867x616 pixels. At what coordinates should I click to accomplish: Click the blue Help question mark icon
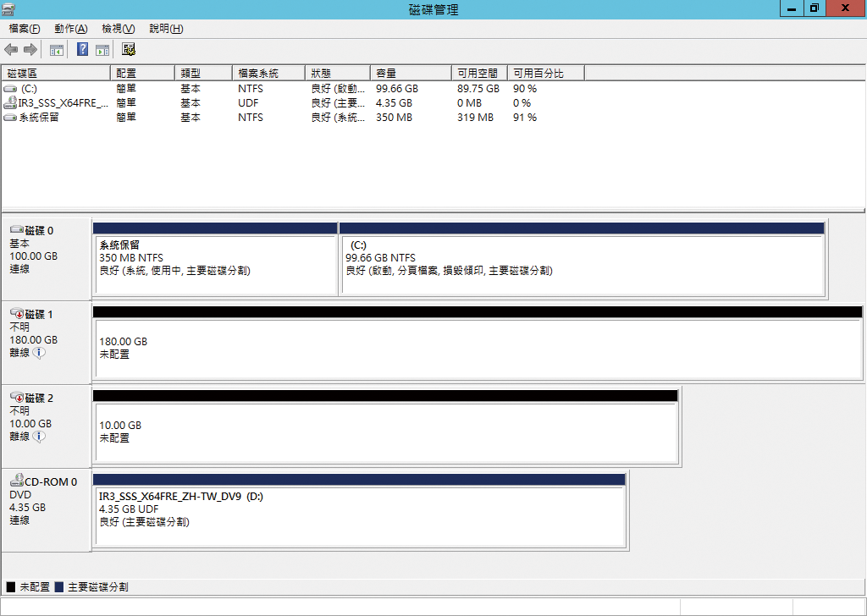pos(83,50)
